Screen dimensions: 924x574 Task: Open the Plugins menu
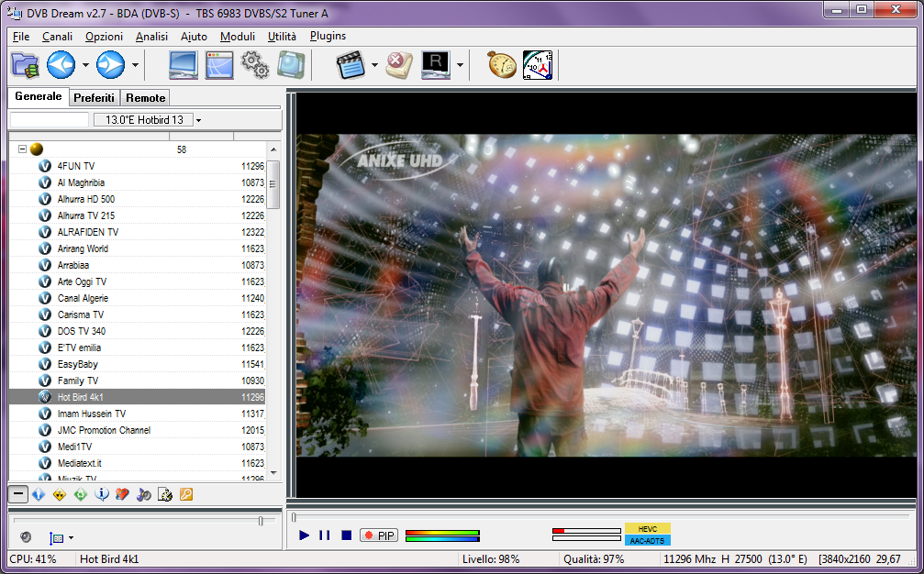pos(328,37)
